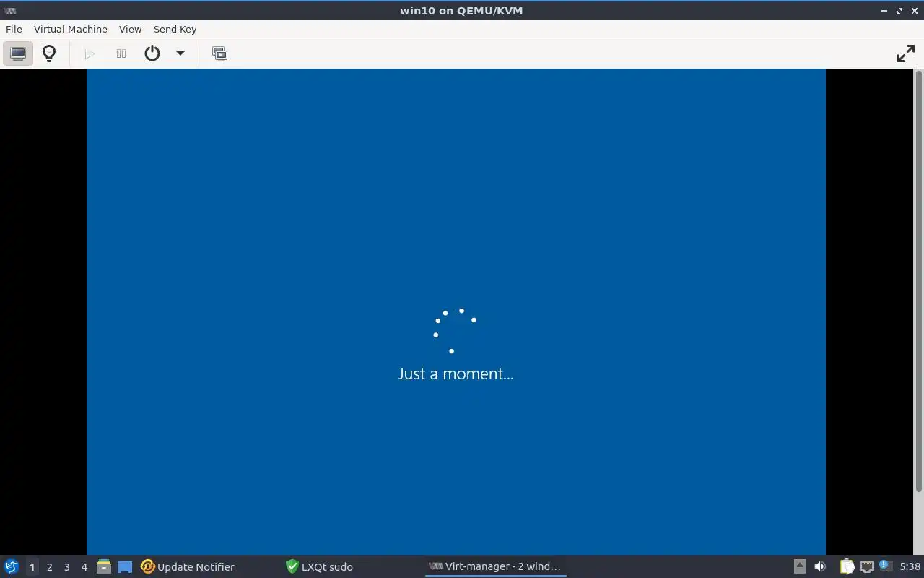Open the volume control speaker icon
The image size is (924, 578).
coord(819,566)
